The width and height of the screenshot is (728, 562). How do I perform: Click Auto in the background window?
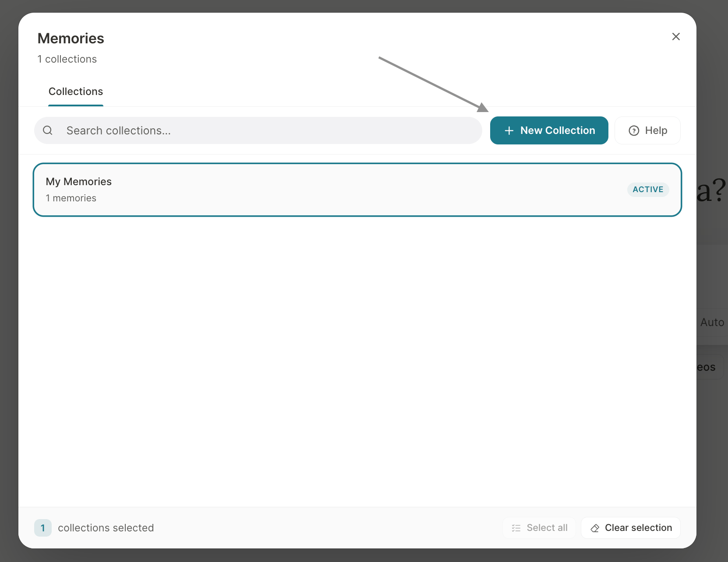coord(712,323)
